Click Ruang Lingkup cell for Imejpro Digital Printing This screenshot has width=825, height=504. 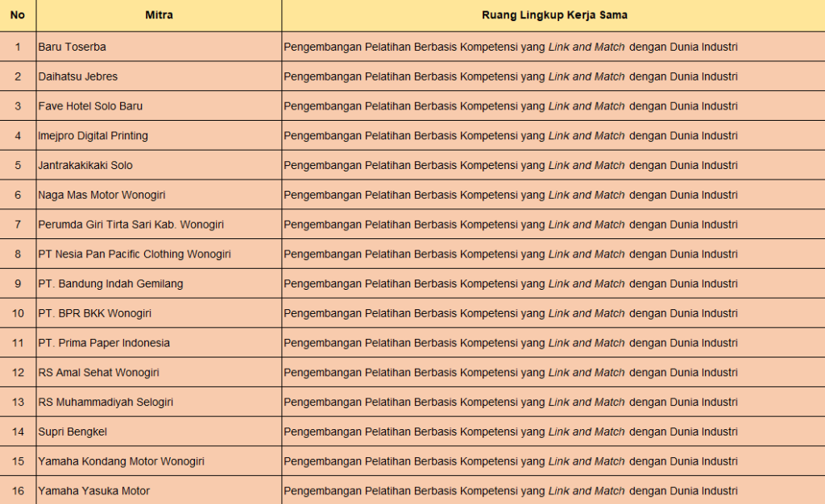[553, 135]
